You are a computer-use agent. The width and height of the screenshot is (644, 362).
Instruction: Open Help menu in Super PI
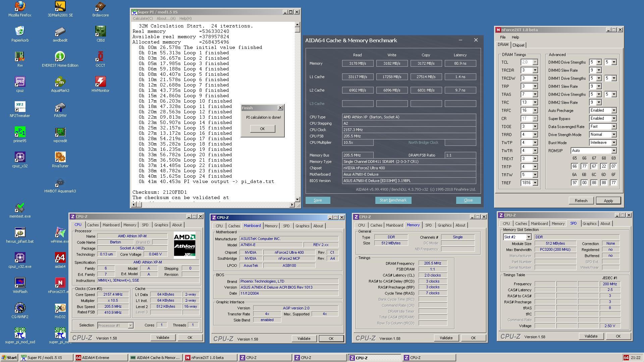point(185,18)
